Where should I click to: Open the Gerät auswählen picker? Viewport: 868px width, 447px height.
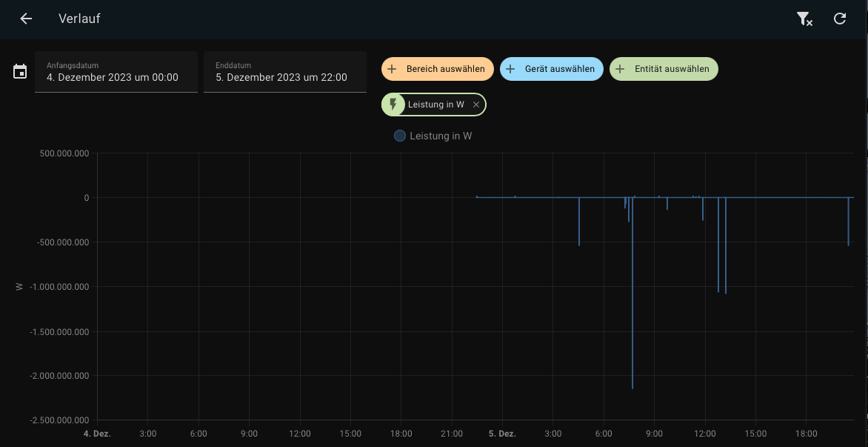pyautogui.click(x=559, y=69)
